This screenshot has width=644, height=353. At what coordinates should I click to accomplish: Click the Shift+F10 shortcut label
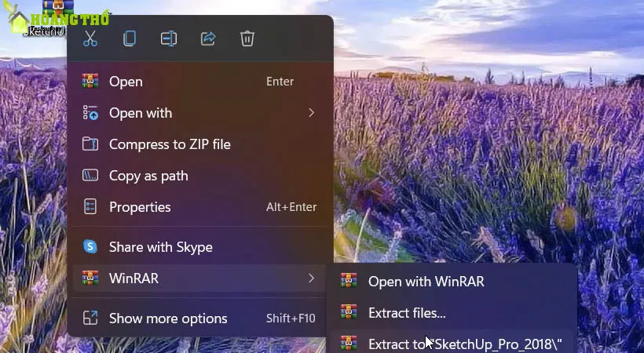(291, 318)
